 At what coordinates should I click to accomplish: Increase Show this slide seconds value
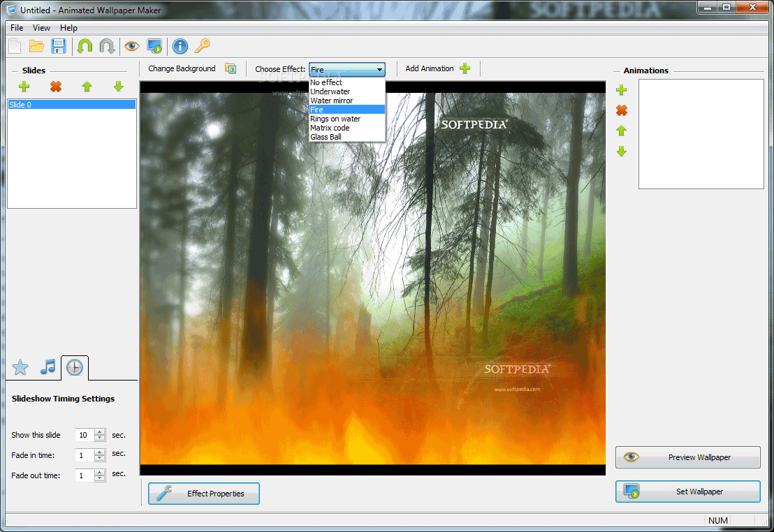(100, 431)
